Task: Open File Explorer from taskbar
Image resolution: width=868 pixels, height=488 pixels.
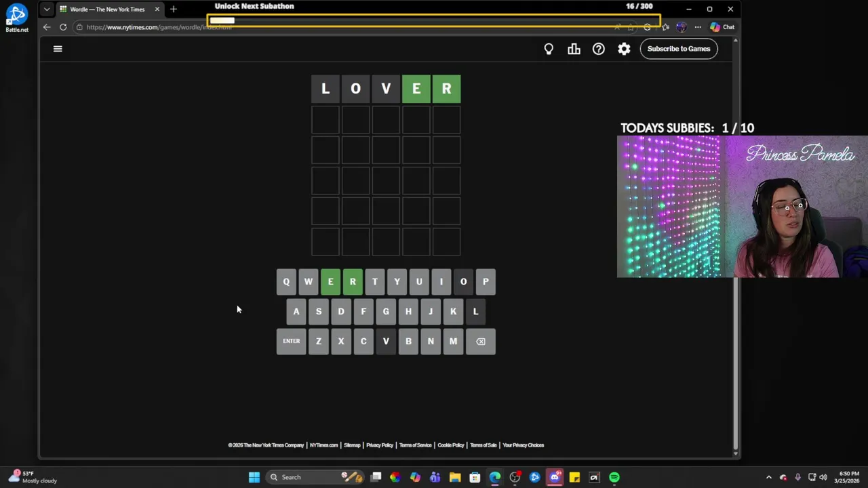Action: pos(455,477)
